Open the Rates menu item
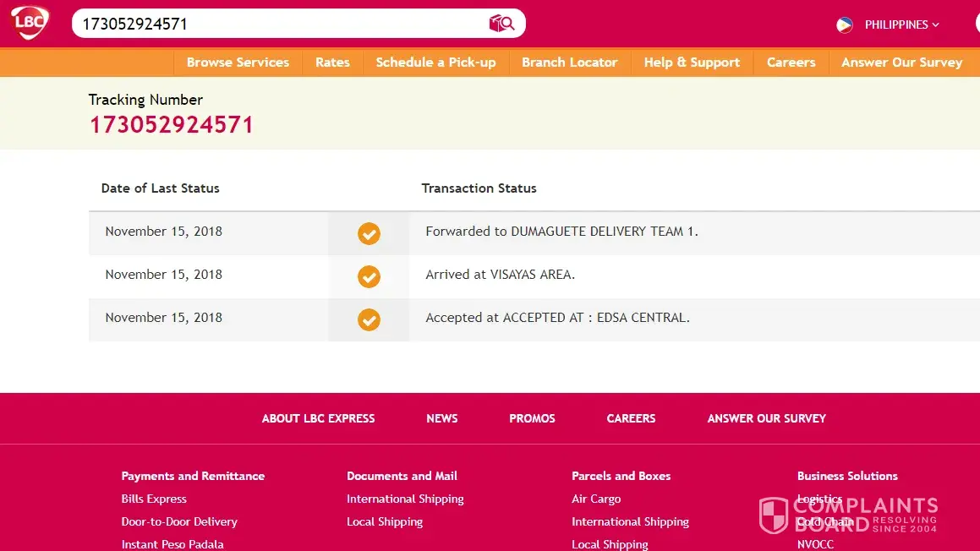This screenshot has height=551, width=980. tap(332, 63)
